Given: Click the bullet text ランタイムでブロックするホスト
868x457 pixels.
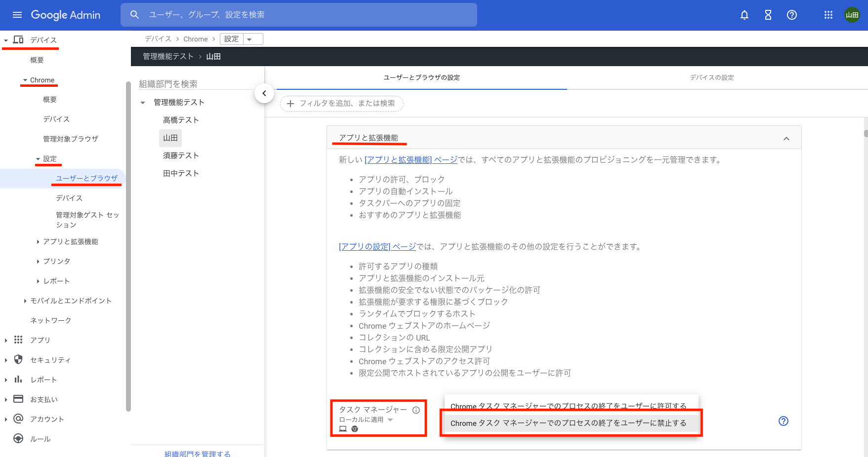Looking at the screenshot, I should click(x=417, y=313).
